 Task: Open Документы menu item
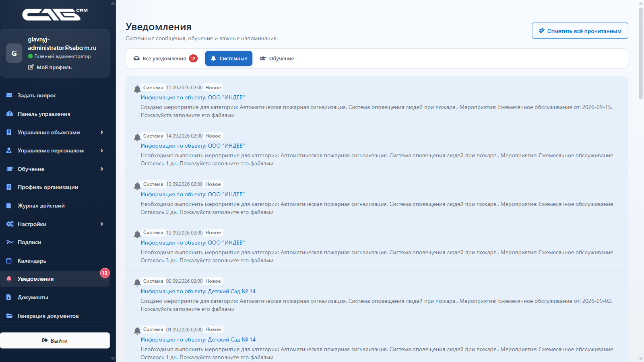point(55,297)
